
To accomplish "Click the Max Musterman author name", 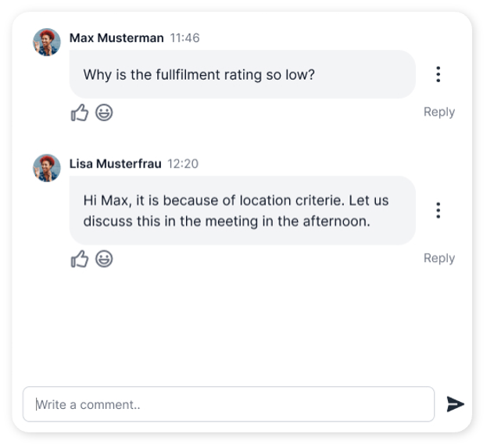I will pos(116,38).
